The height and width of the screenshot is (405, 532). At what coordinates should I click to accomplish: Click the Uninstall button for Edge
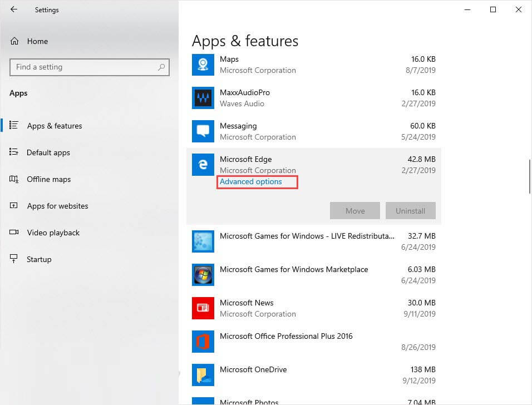pyautogui.click(x=411, y=210)
